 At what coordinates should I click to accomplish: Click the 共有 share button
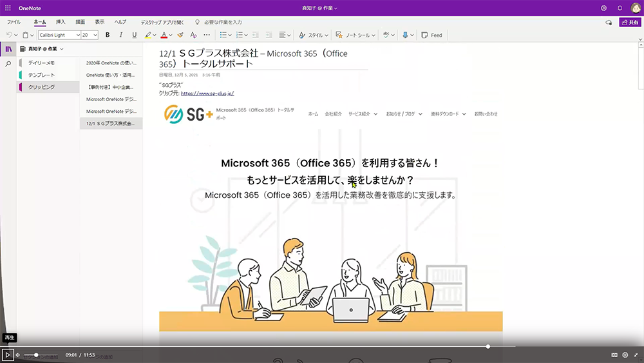tap(630, 22)
